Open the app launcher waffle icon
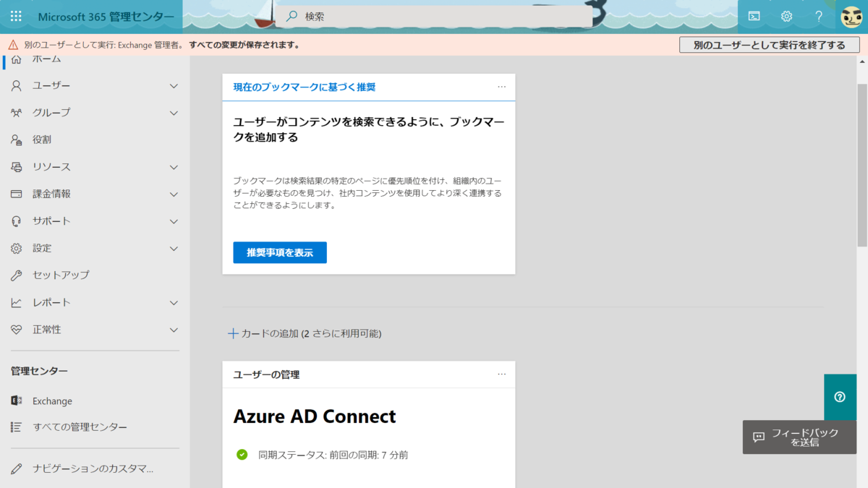868x488 pixels. pyautogui.click(x=16, y=16)
